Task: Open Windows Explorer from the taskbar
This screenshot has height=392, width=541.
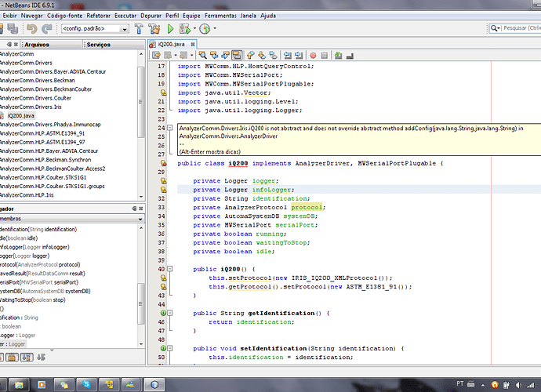Action: coord(19,384)
